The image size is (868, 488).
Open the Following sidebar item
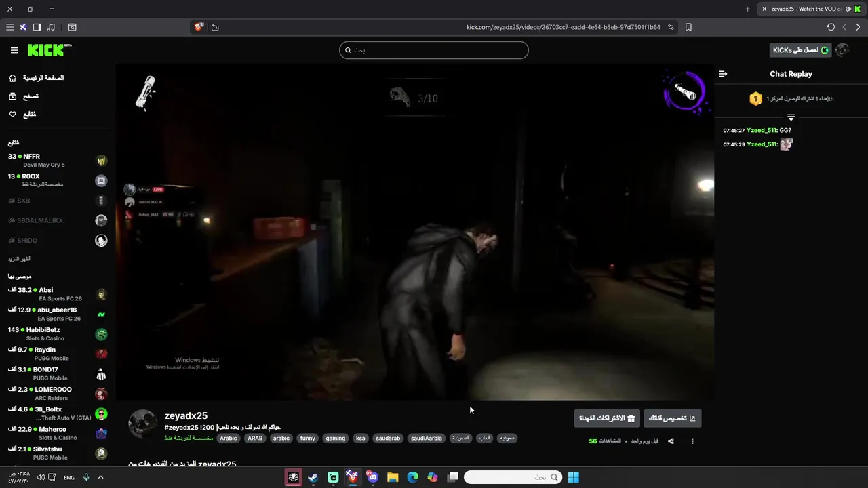(22, 115)
